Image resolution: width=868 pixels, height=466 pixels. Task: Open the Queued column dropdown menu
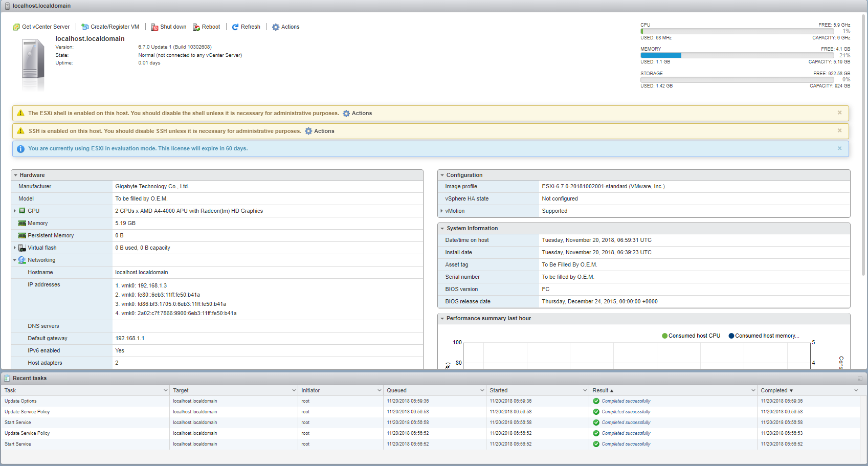(482, 391)
